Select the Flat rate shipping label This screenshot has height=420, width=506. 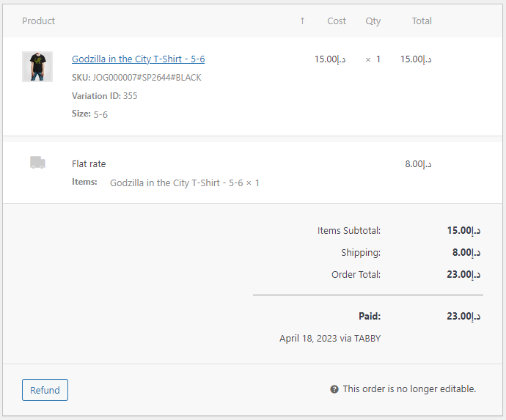click(89, 164)
